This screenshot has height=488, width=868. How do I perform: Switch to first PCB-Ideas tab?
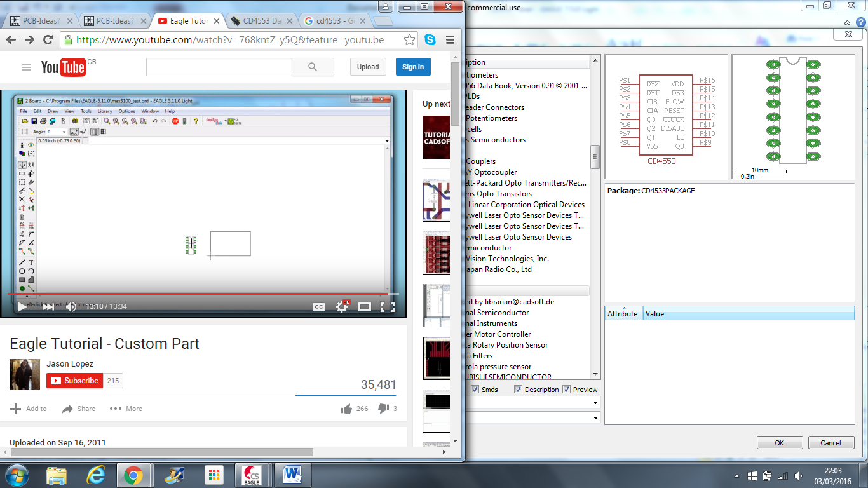point(42,21)
